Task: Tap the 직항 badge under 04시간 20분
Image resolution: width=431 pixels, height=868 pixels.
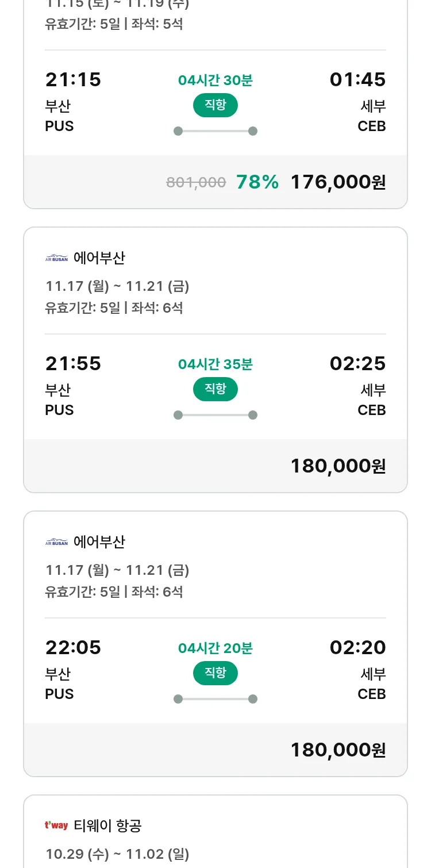Action: click(x=215, y=673)
